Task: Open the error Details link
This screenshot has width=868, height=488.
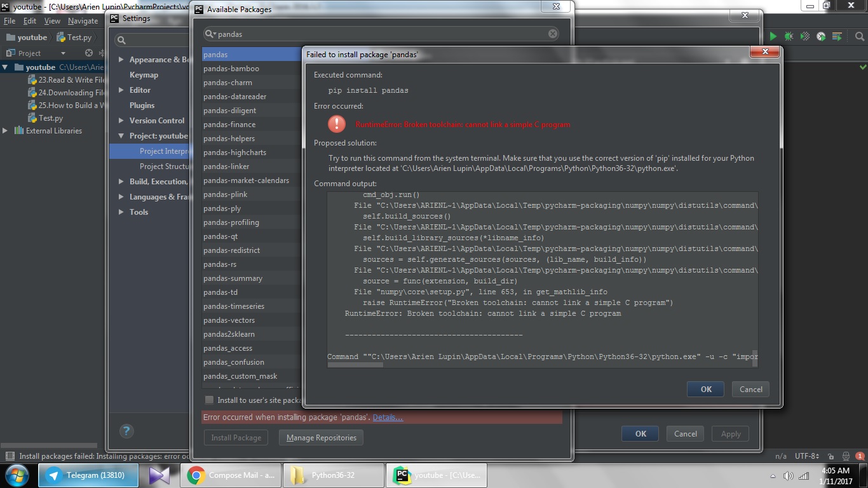Action: [388, 417]
